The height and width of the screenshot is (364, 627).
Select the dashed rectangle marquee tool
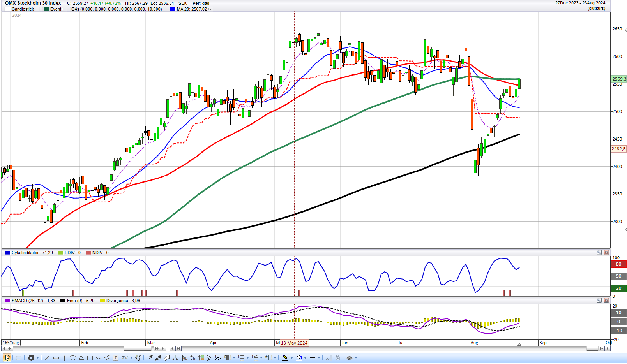tap(19, 358)
